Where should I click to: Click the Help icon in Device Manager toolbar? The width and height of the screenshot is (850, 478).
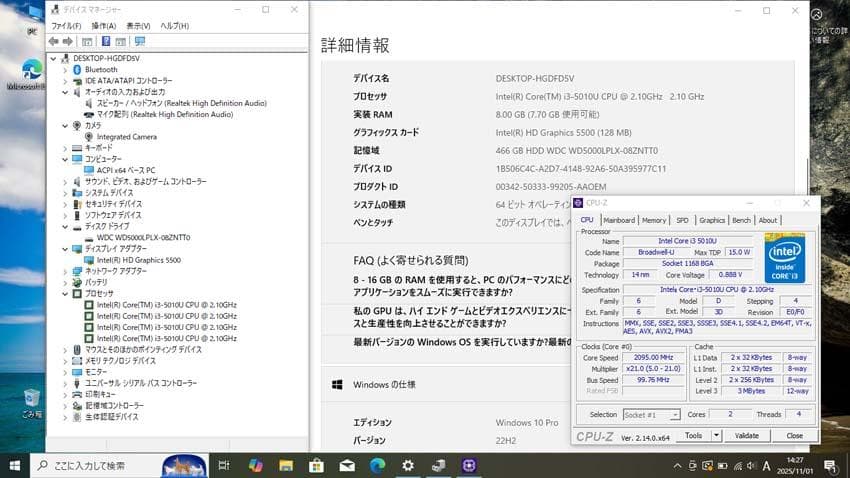coord(106,41)
